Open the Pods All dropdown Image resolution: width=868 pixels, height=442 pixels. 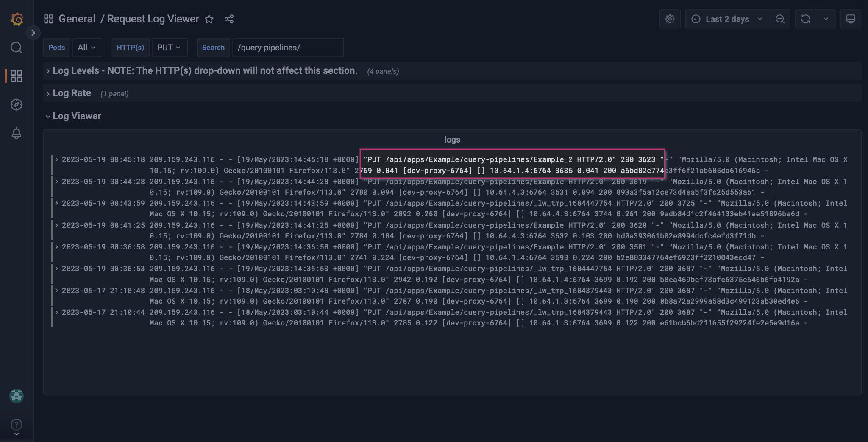(x=87, y=48)
